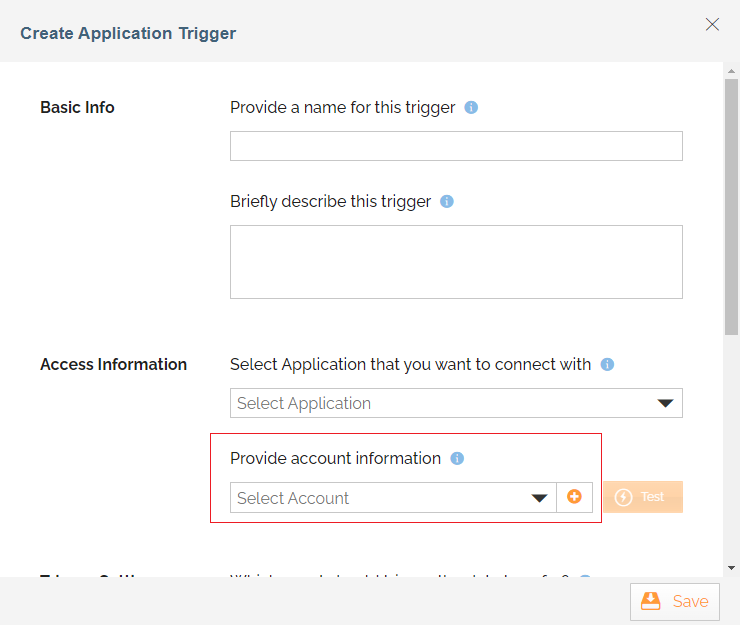The image size is (740, 625).
Task: Click the scrollbar down arrow
Action: pyautogui.click(x=732, y=568)
